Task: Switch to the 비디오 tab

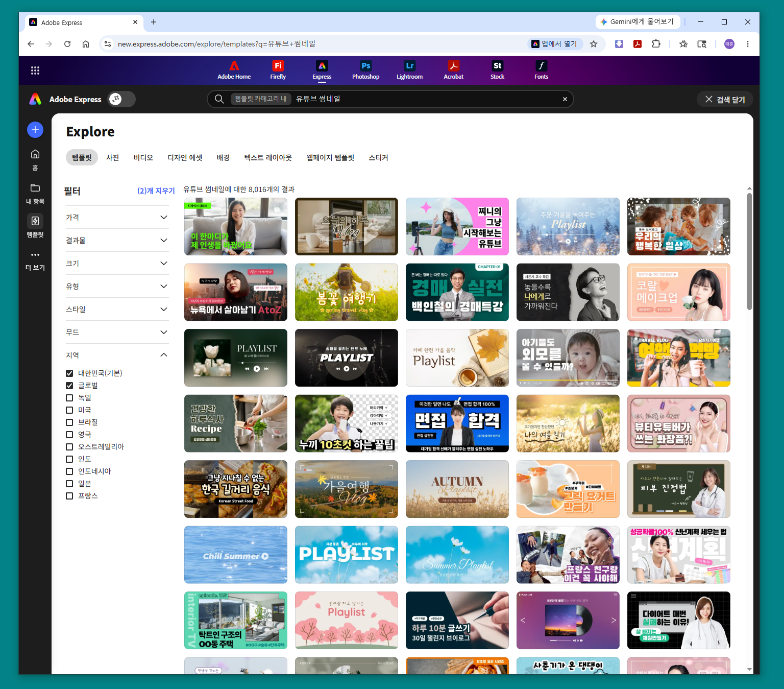Action: click(143, 158)
